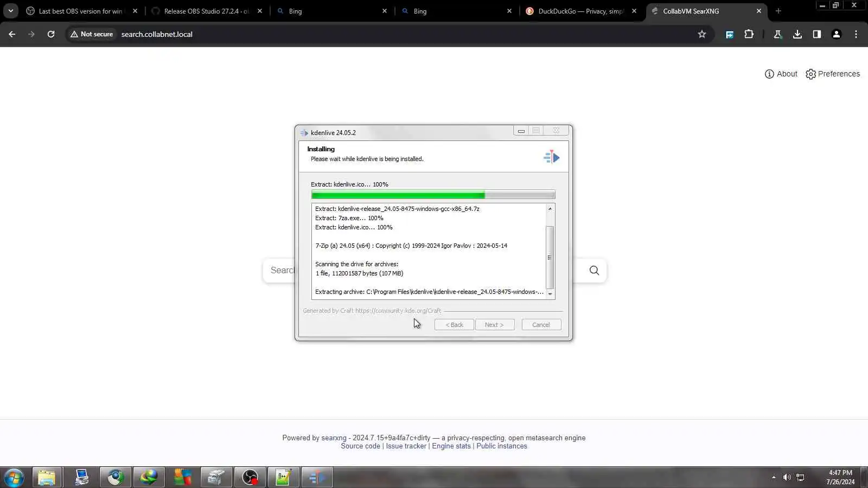Open the gray printer-like taskbar icon
This screenshot has height=488, width=868.
coord(216,478)
